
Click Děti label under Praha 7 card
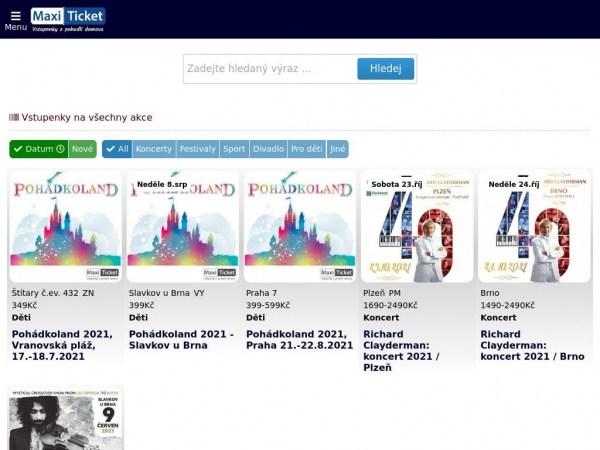tap(256, 318)
